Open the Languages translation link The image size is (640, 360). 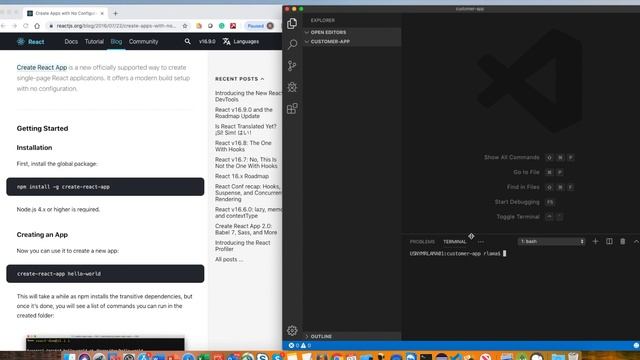(241, 41)
